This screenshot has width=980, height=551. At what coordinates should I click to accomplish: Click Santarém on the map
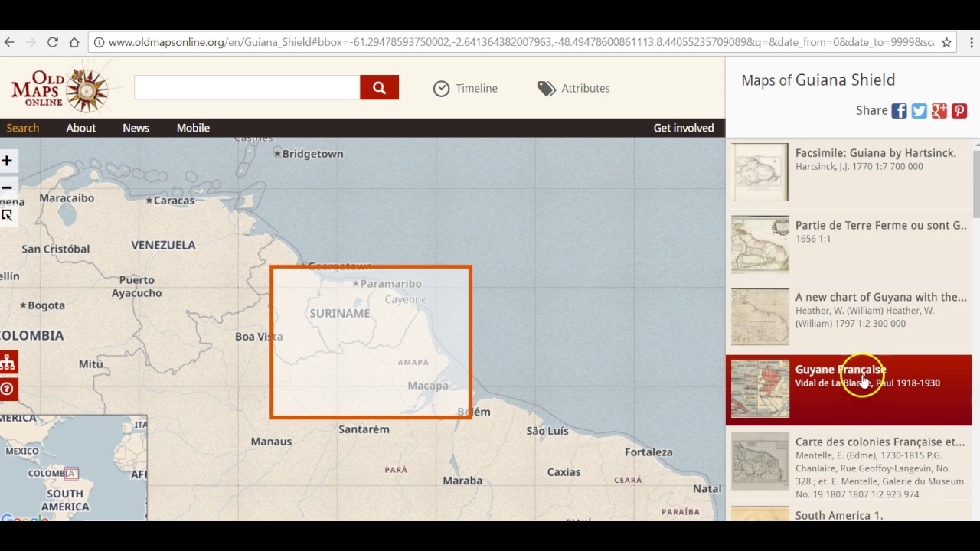coord(364,429)
